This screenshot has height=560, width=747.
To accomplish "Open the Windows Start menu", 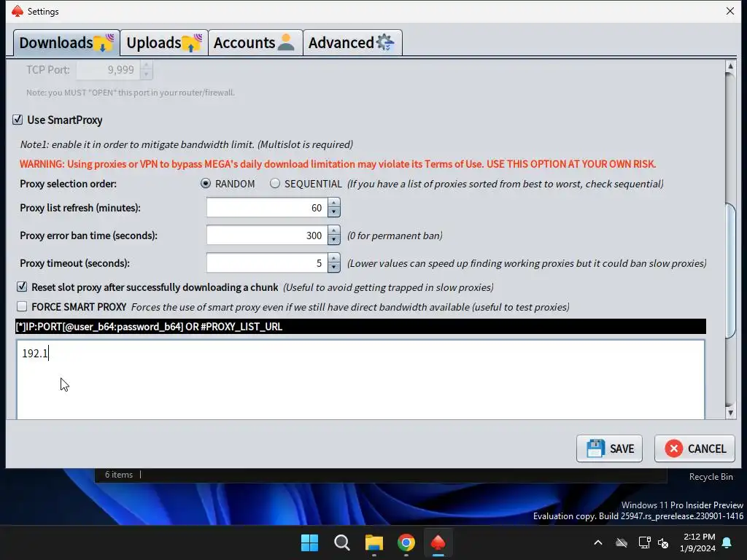I will coord(309,542).
